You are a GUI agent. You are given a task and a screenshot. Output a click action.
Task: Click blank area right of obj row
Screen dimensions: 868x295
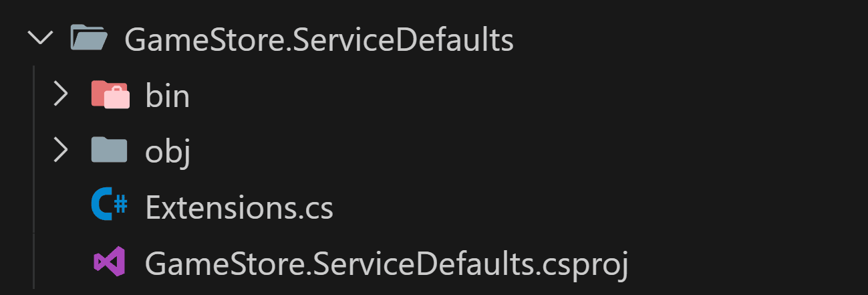point(529,151)
